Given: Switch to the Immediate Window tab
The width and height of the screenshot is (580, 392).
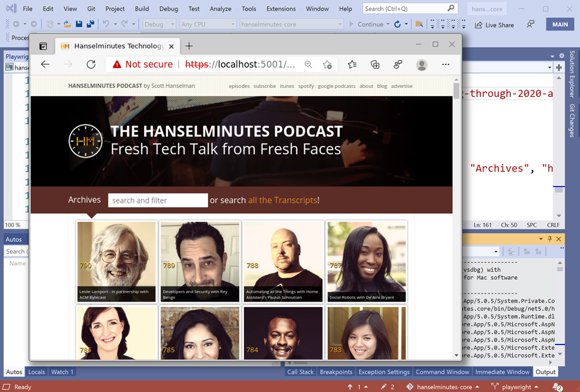Looking at the screenshot, I should (502, 372).
